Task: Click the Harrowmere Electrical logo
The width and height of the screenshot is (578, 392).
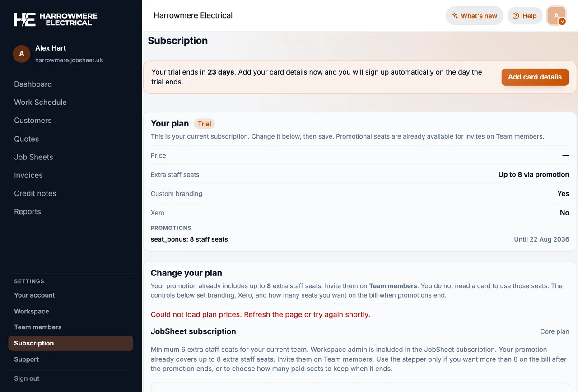Action: point(56,19)
